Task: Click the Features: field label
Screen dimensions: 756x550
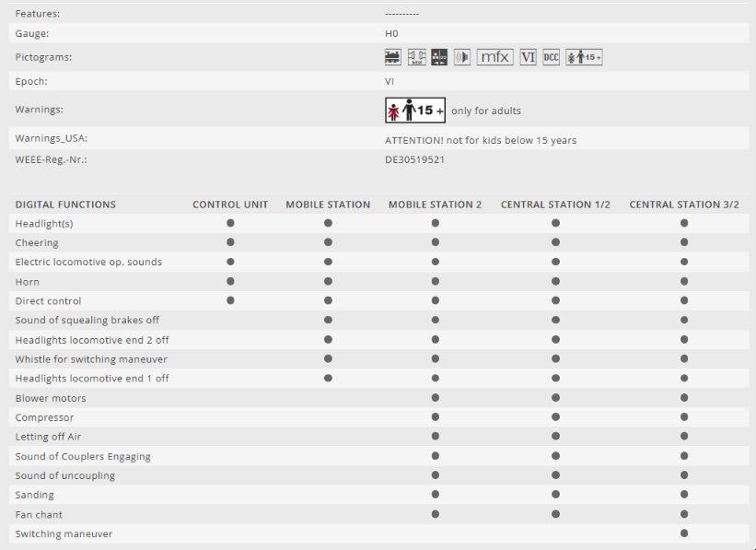Action: click(x=38, y=14)
